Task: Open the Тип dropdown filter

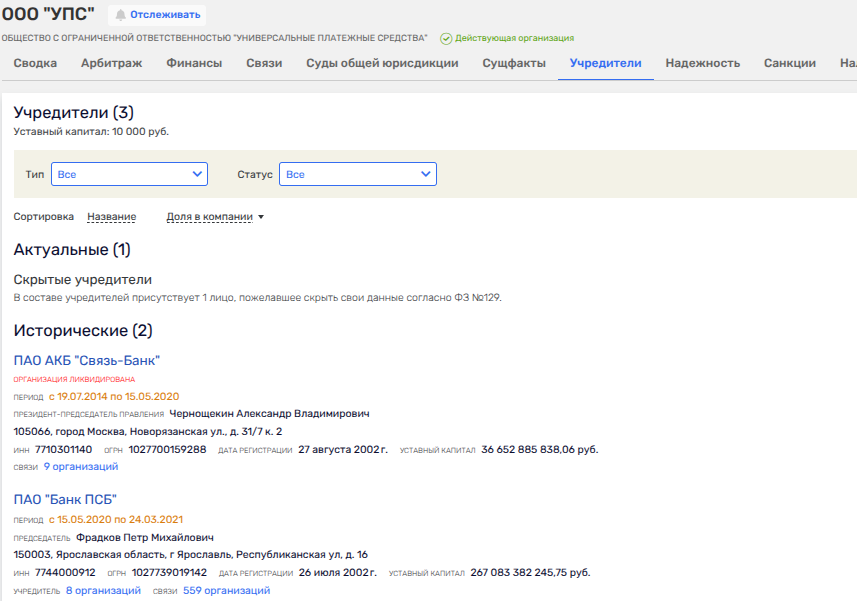Action: [129, 174]
